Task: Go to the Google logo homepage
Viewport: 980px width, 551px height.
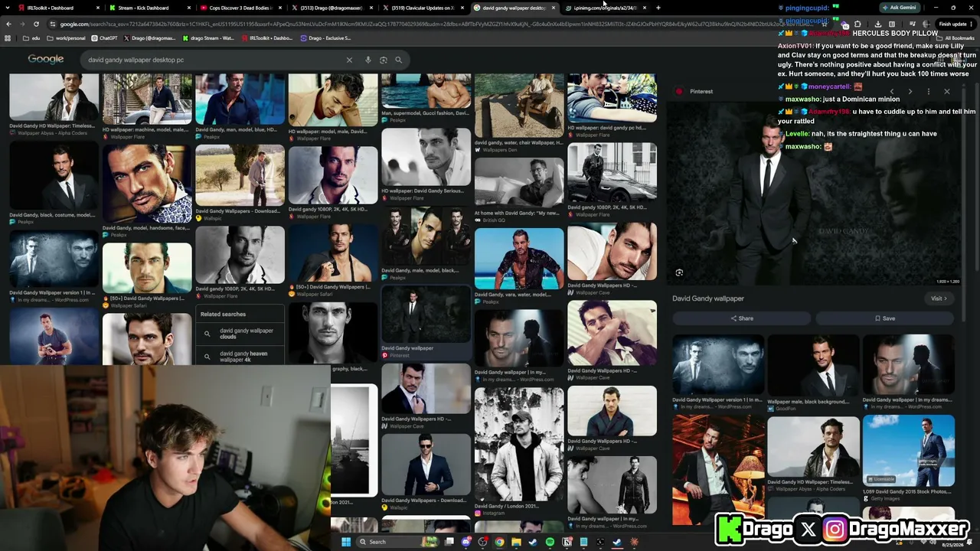Action: point(46,59)
